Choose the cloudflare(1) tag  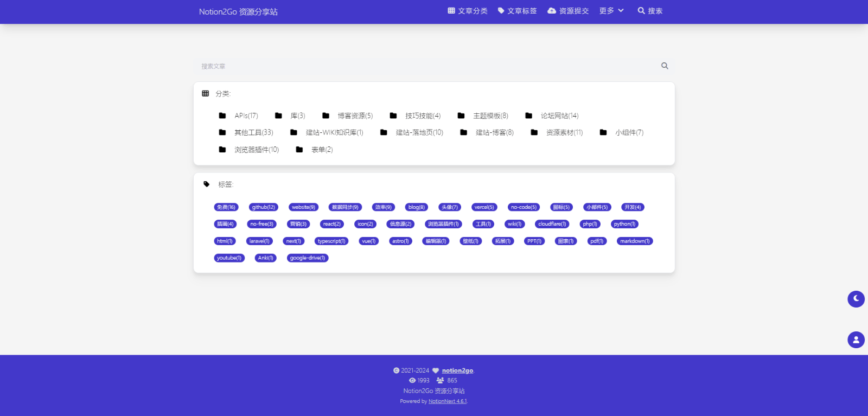552,224
